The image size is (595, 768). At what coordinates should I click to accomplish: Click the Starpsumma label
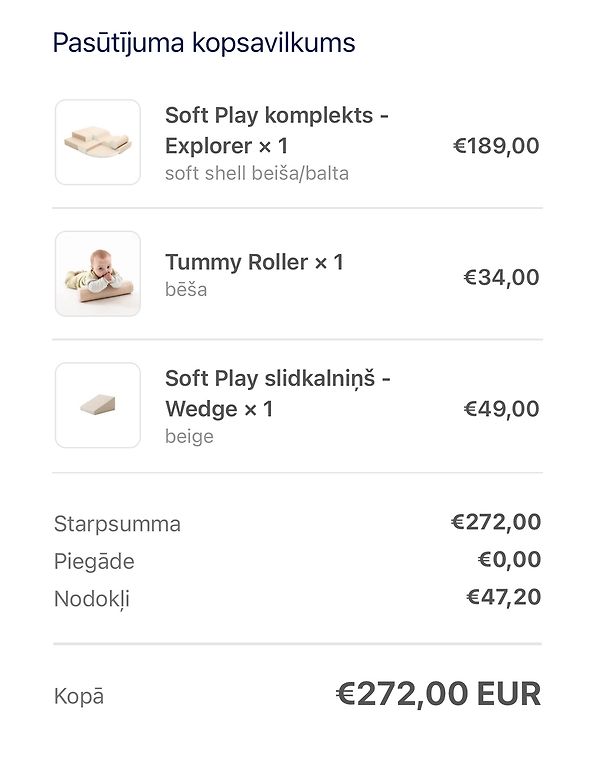(x=118, y=524)
